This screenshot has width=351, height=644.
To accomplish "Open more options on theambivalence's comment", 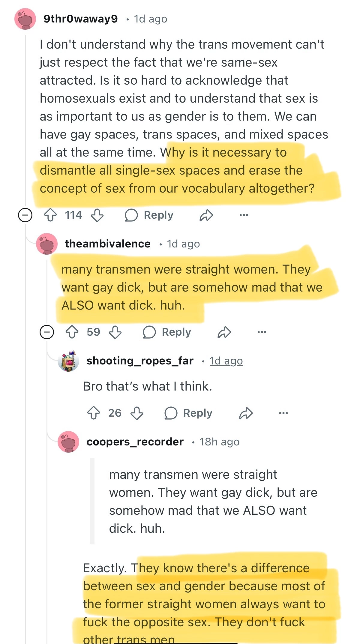I will (x=262, y=332).
